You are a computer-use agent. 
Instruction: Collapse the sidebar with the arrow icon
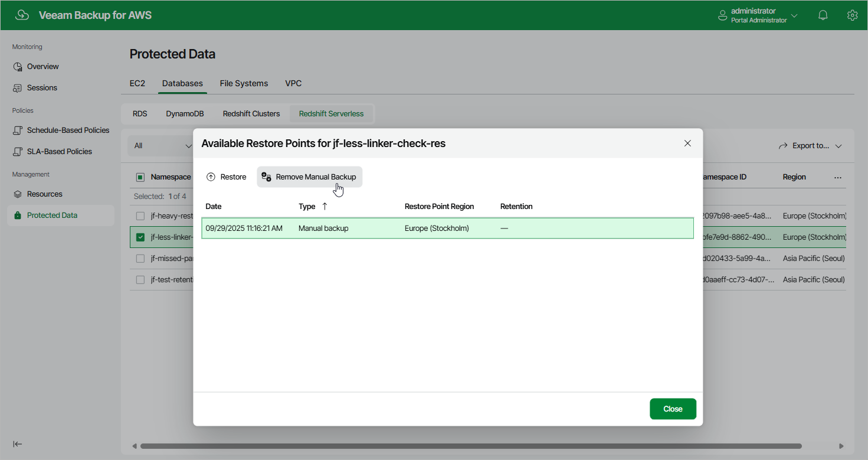18,444
